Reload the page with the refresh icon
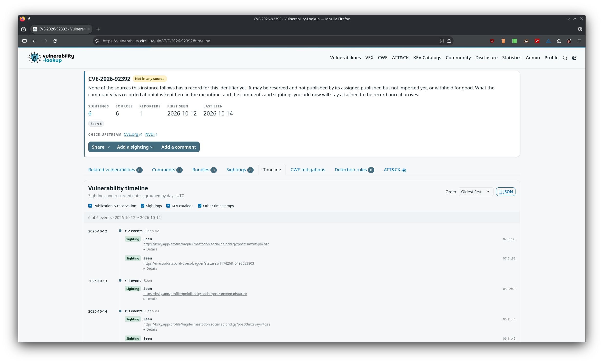Screen dimensions: 604x364 pyautogui.click(x=55, y=41)
